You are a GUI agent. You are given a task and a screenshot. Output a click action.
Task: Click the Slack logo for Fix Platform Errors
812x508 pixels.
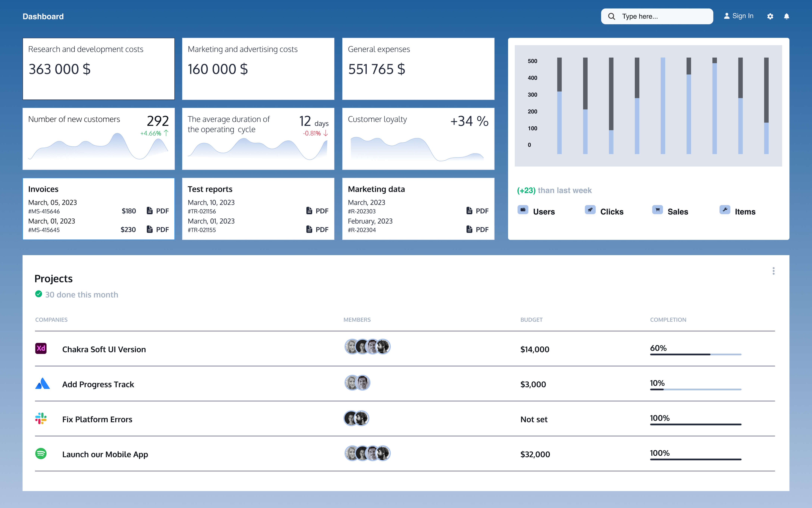point(41,418)
